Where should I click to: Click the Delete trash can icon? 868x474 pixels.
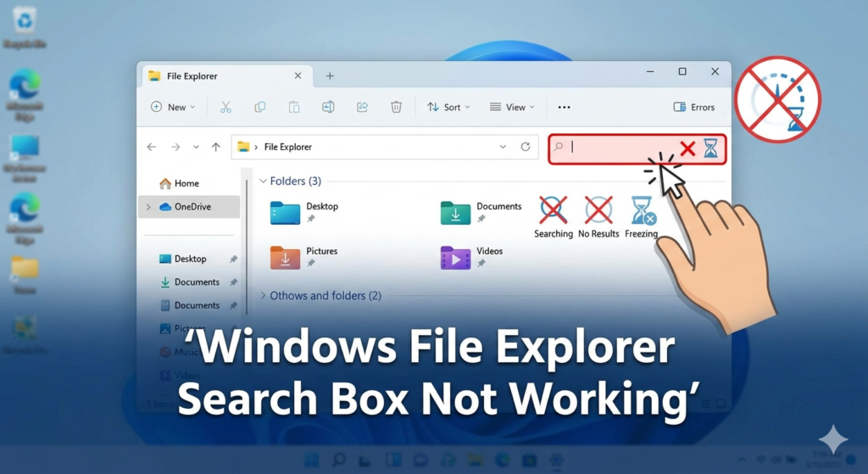point(396,107)
